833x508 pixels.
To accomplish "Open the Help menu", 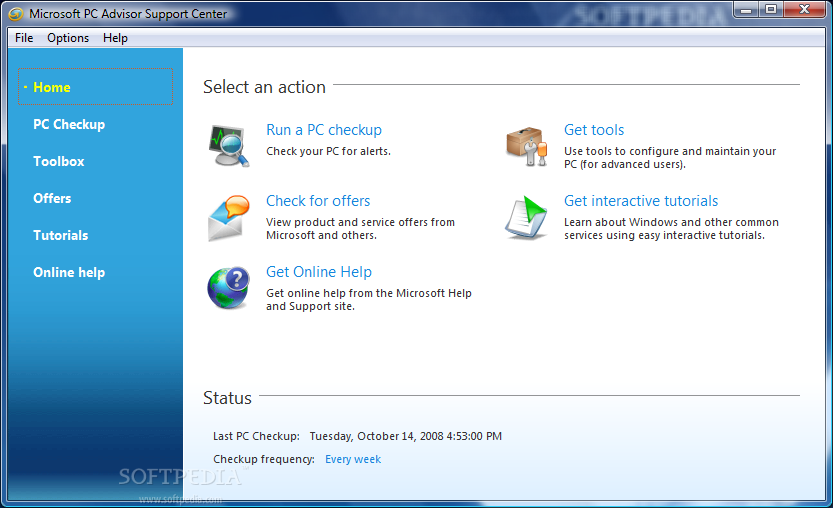I will 115,38.
